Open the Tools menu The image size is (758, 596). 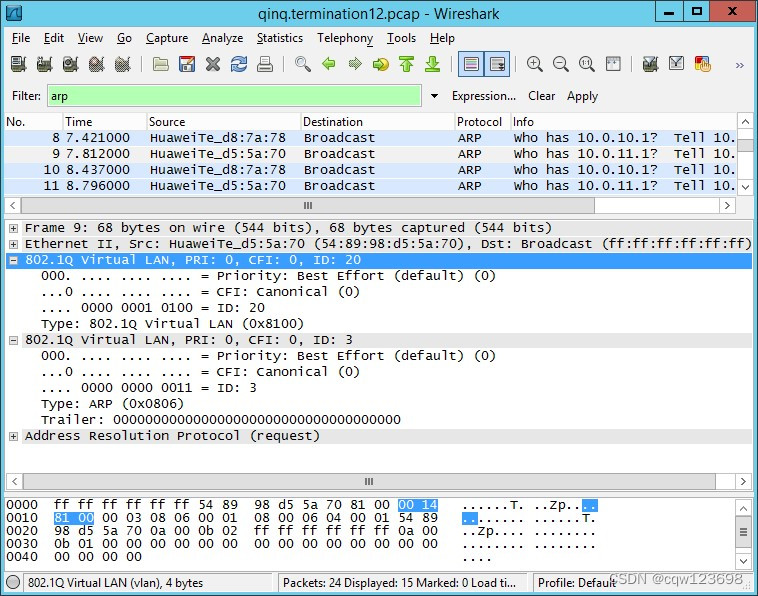401,38
